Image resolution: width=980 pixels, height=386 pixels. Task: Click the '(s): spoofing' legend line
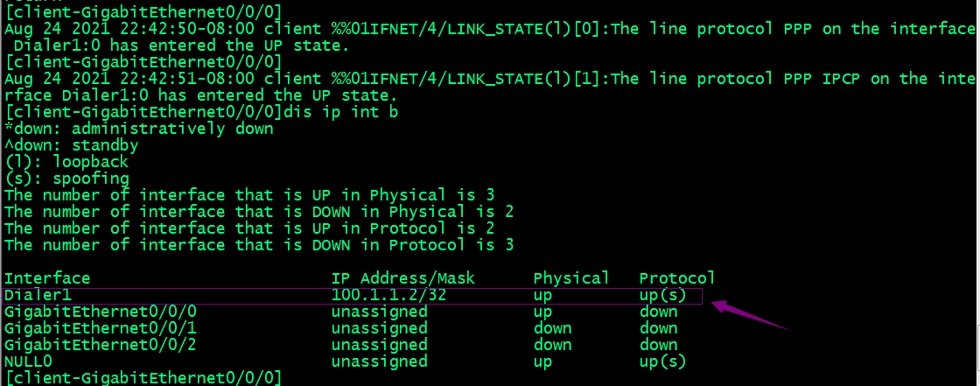(x=66, y=179)
